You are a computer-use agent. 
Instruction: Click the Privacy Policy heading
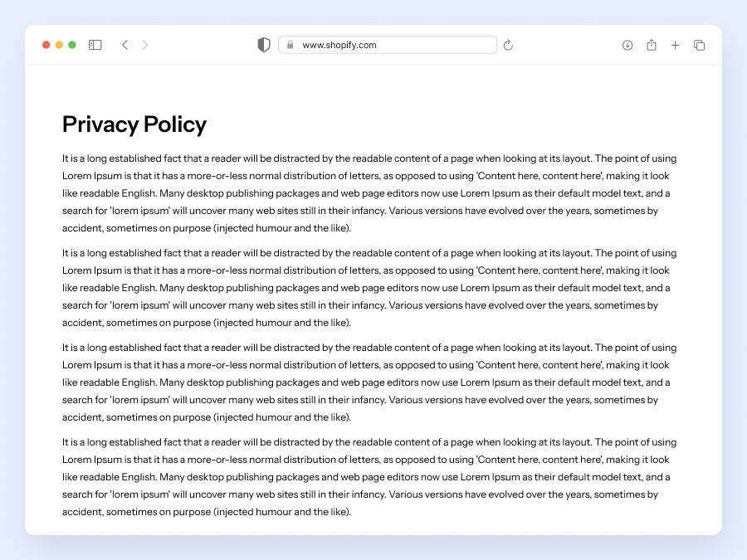134,124
